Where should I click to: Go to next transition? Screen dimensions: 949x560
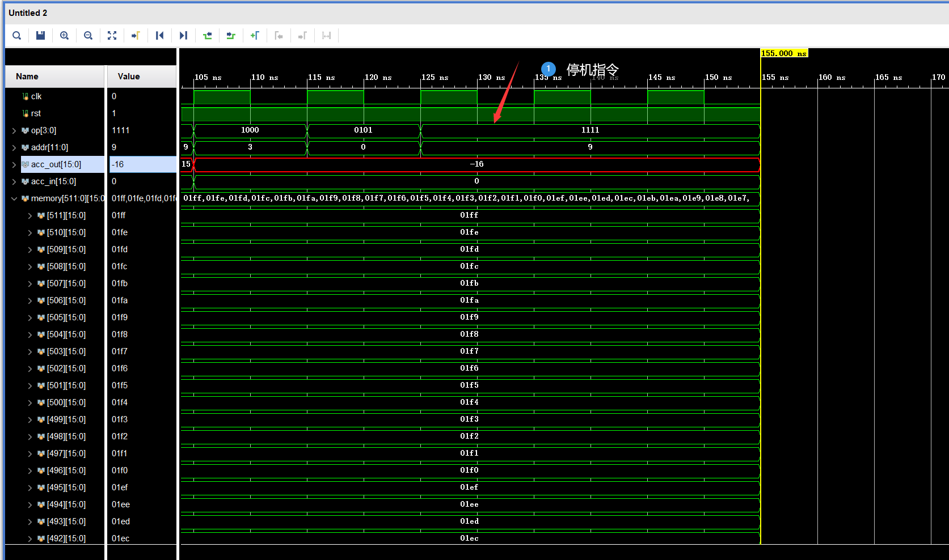(231, 36)
